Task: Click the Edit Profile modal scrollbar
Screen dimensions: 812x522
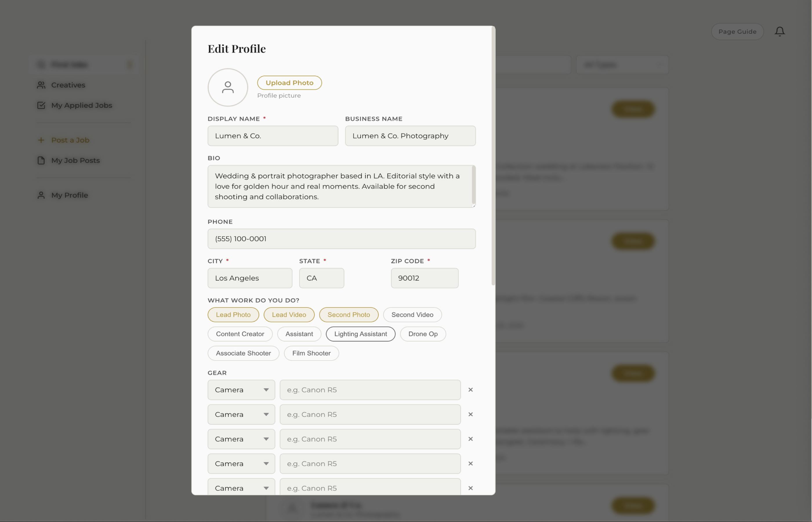Action: tap(493, 156)
